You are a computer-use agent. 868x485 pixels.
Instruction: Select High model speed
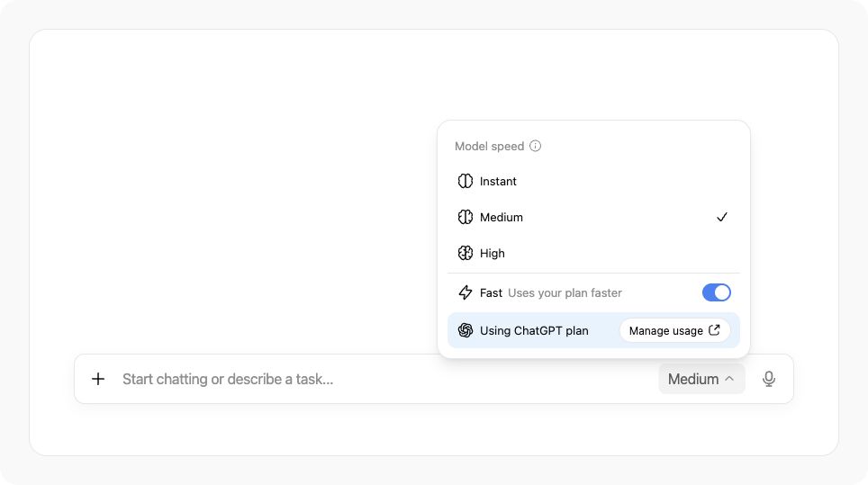593,253
